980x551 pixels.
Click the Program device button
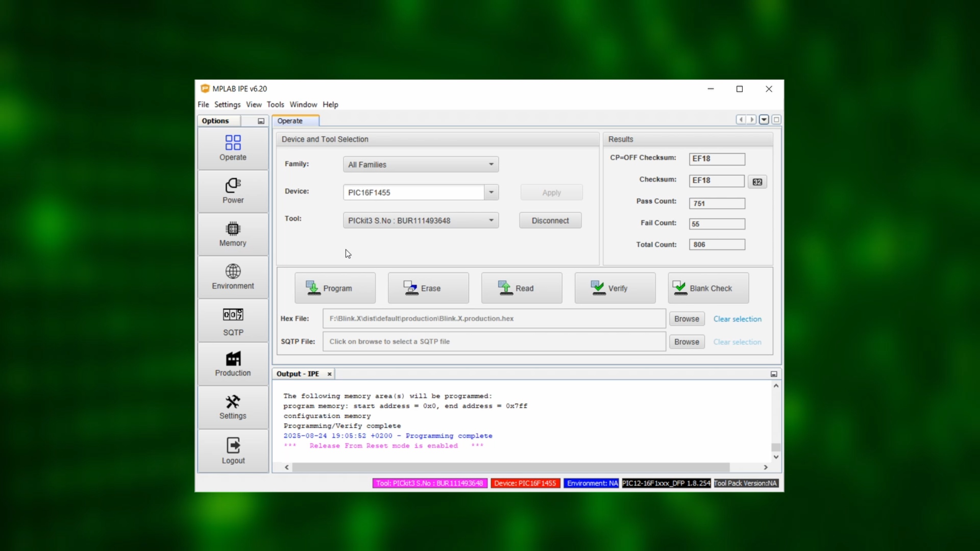point(335,288)
